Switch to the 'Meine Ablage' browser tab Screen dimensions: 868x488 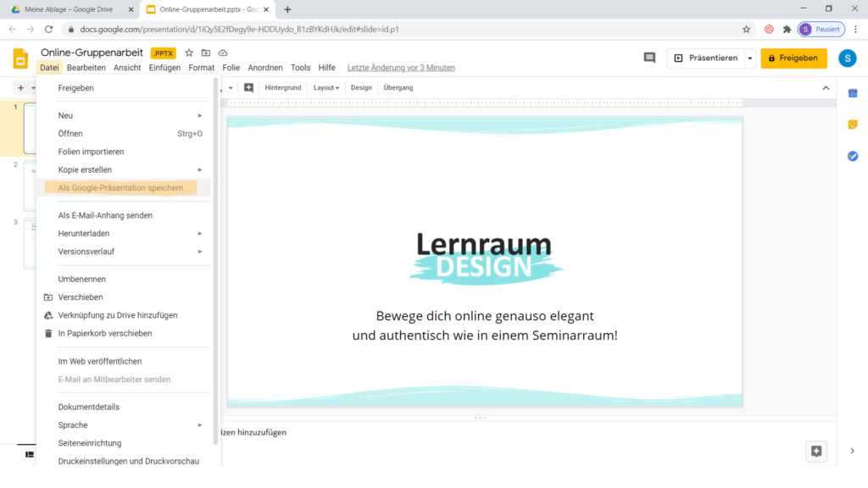[68, 10]
